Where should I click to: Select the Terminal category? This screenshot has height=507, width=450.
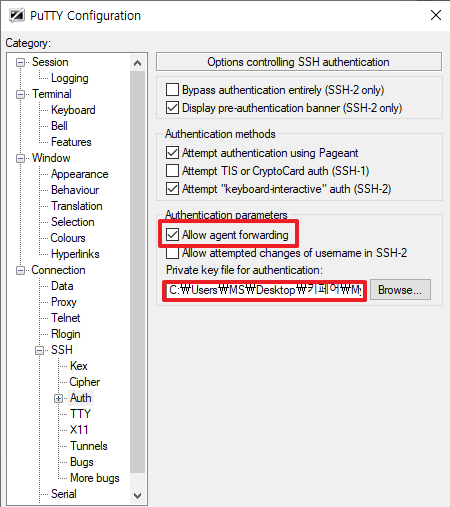[x=52, y=94]
